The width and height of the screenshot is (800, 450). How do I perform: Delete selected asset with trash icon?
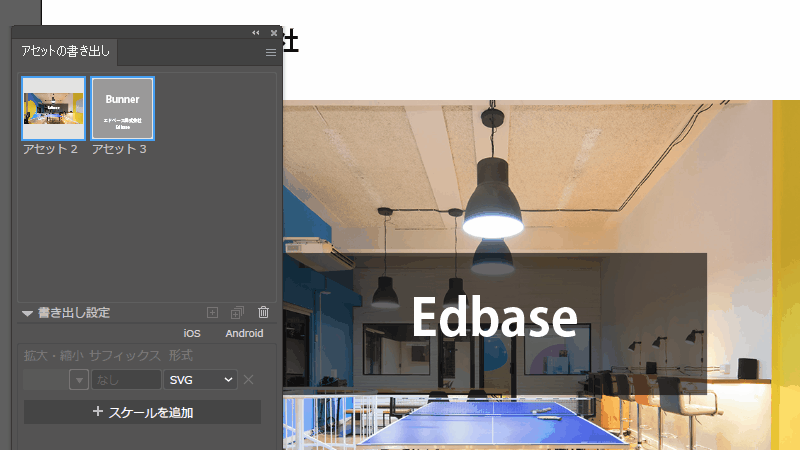[263, 312]
